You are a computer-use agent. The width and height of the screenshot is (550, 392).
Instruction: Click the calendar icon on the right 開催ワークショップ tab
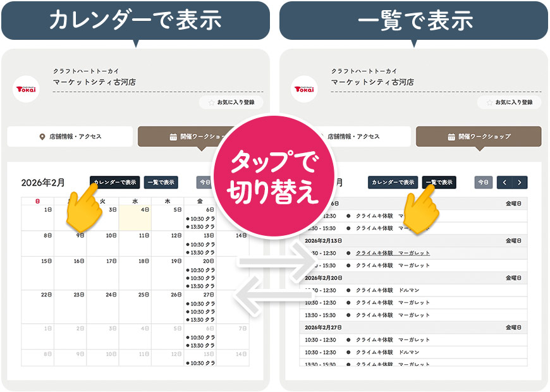(x=451, y=137)
